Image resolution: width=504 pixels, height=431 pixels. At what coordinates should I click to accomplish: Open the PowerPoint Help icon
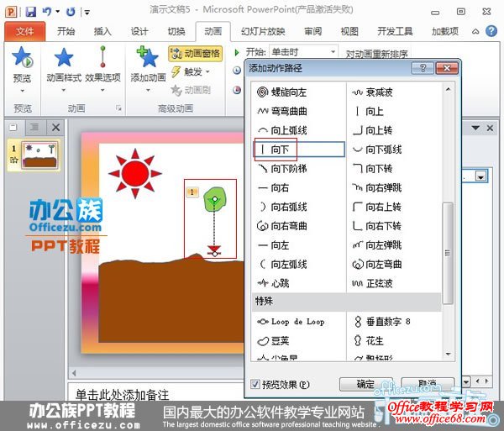point(491,31)
